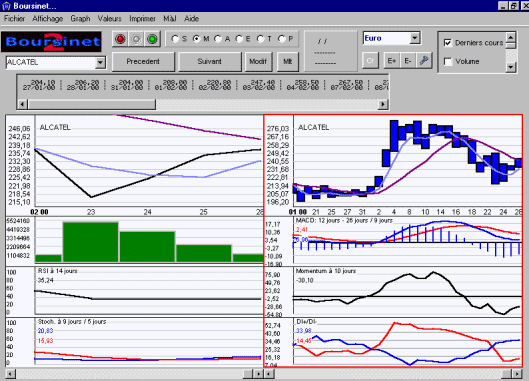Select the S period radio button

(175, 39)
